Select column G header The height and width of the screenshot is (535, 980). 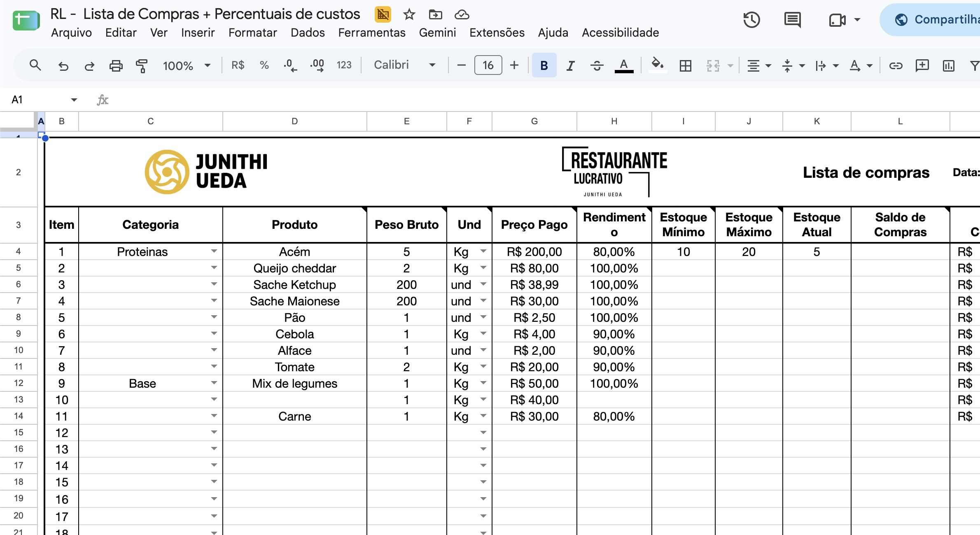pyautogui.click(x=534, y=121)
